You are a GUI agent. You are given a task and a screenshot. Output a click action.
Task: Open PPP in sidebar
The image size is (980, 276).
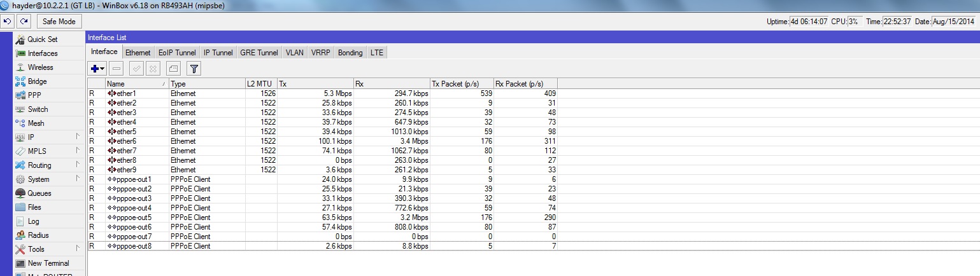click(50, 95)
